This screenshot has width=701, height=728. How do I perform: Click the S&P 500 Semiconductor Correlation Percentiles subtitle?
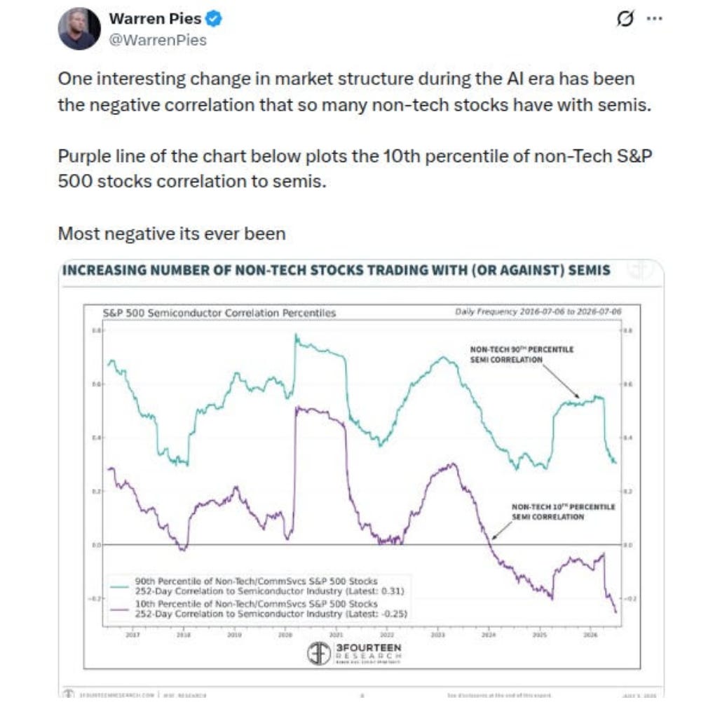pos(219,313)
